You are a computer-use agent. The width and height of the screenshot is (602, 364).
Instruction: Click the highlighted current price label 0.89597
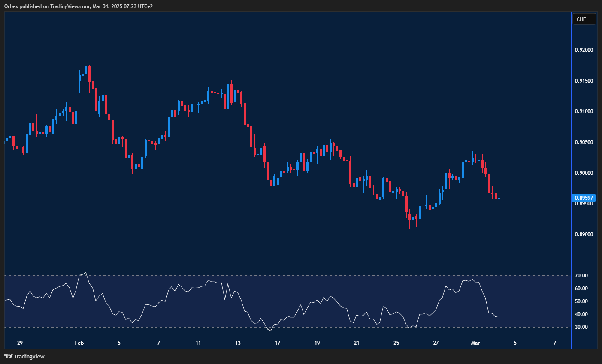(x=584, y=198)
